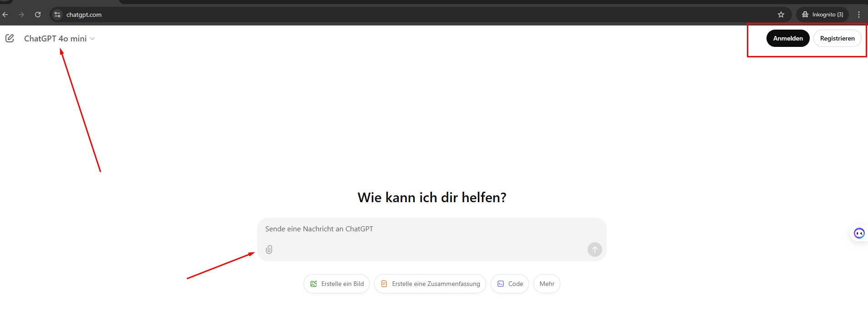Click the Anmelden button
This screenshot has height=311, width=868.
click(787, 38)
